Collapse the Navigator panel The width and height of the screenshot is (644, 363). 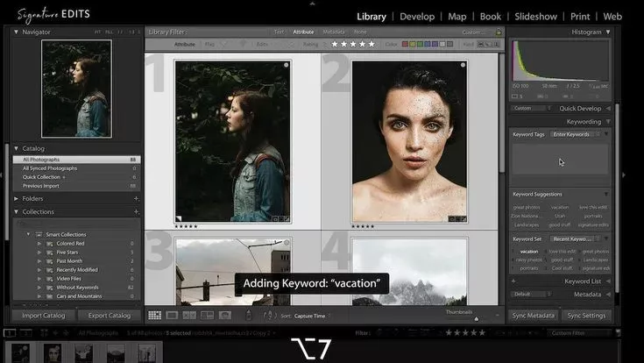(x=16, y=32)
